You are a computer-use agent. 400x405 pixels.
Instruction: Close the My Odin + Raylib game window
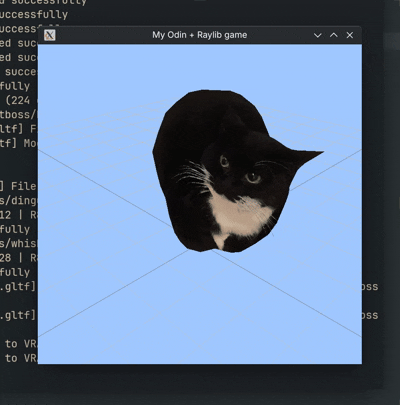tap(350, 35)
